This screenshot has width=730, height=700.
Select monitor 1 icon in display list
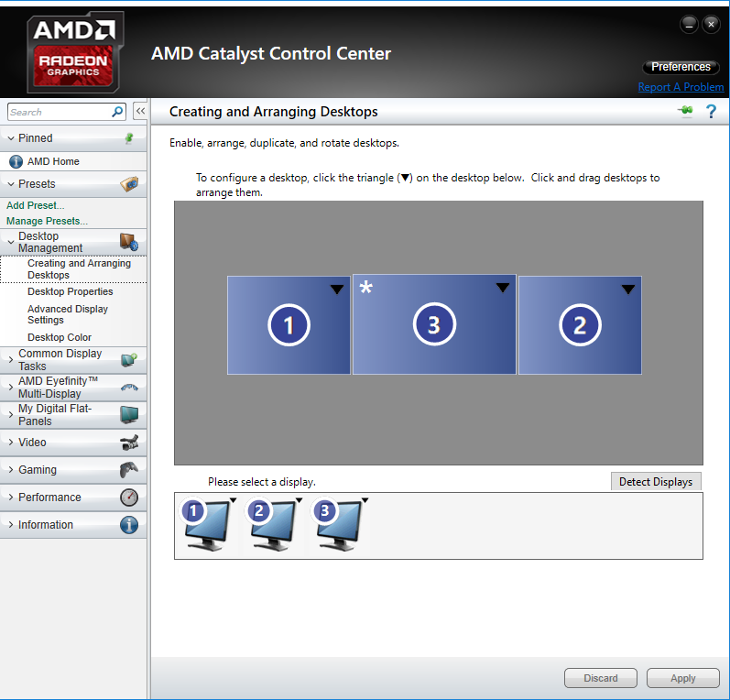click(205, 524)
